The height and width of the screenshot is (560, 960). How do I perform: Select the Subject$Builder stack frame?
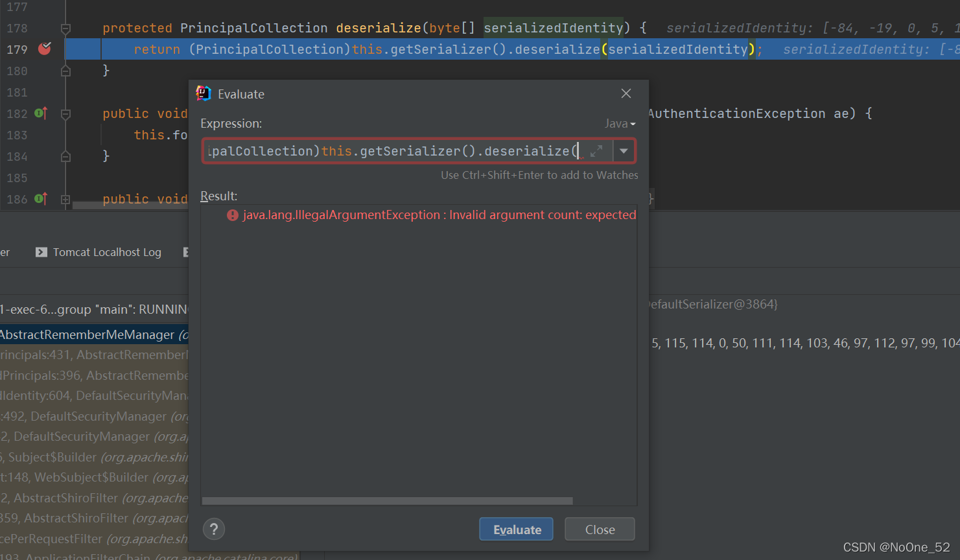tap(94, 457)
